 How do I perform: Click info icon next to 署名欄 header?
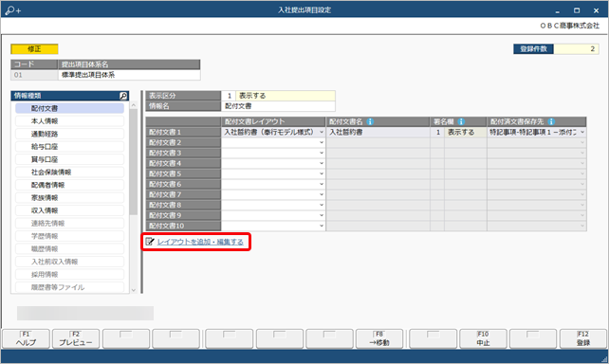click(461, 121)
